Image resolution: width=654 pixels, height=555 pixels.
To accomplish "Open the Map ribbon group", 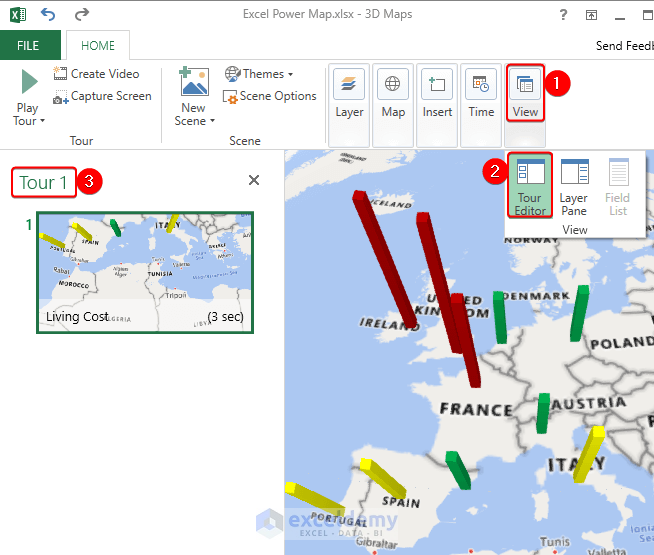I will [x=393, y=105].
